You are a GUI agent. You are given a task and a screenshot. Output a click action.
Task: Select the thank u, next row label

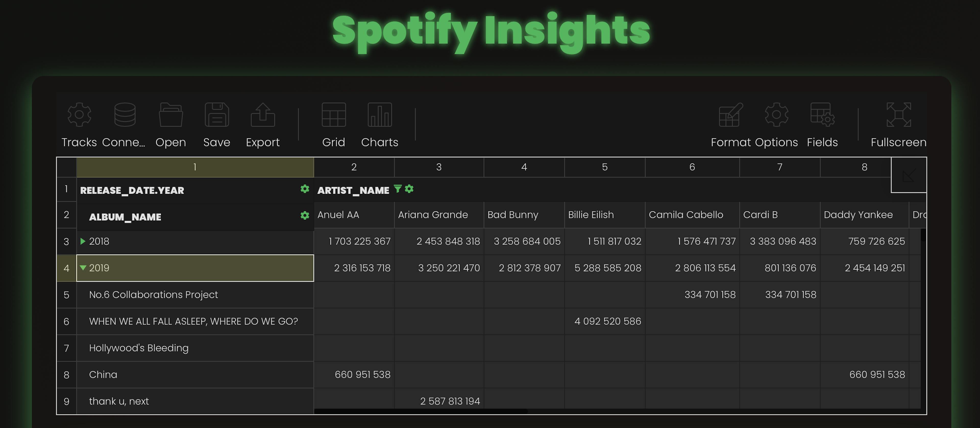pos(119,401)
